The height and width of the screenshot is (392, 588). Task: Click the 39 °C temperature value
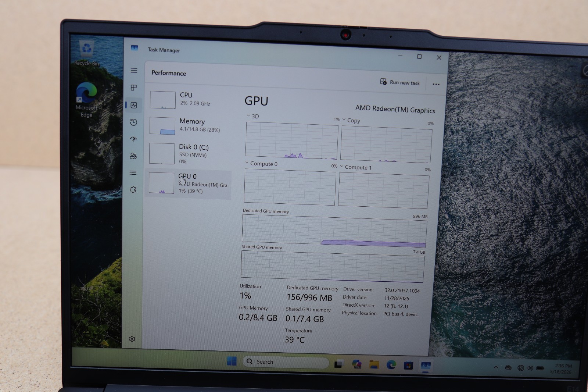(x=295, y=340)
